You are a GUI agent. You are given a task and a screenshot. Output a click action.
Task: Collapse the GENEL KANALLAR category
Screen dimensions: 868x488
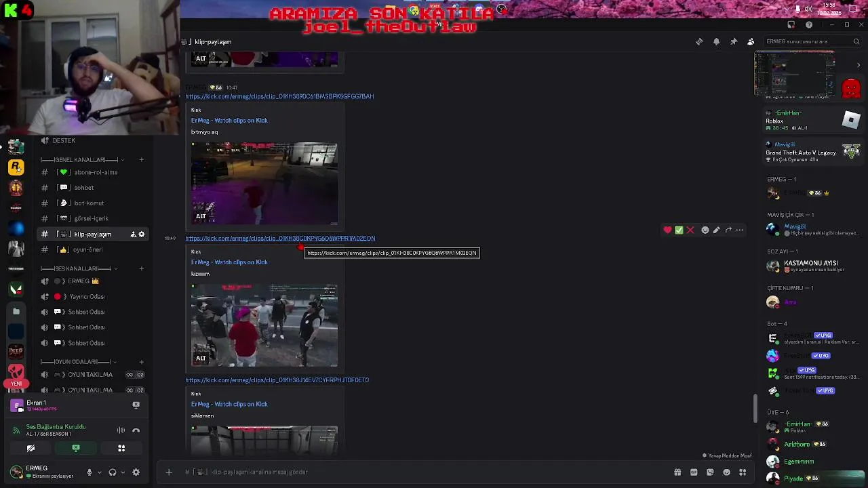click(x=80, y=160)
